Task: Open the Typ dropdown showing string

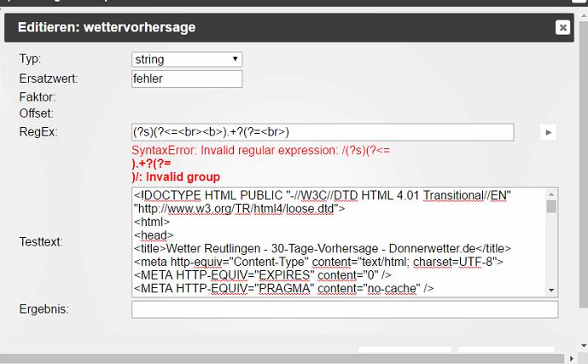Action: (187, 60)
